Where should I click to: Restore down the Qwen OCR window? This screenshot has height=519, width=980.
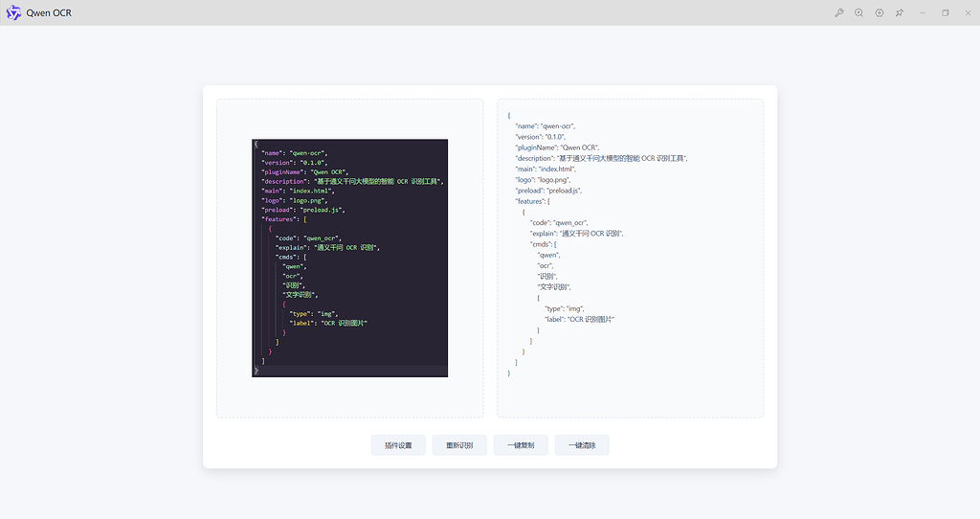tap(945, 12)
